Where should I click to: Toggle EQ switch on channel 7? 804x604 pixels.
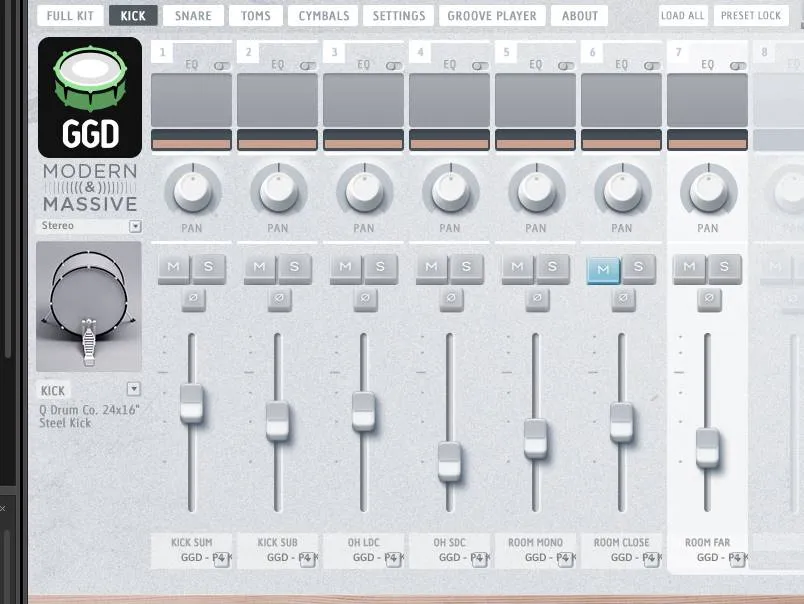[738, 66]
